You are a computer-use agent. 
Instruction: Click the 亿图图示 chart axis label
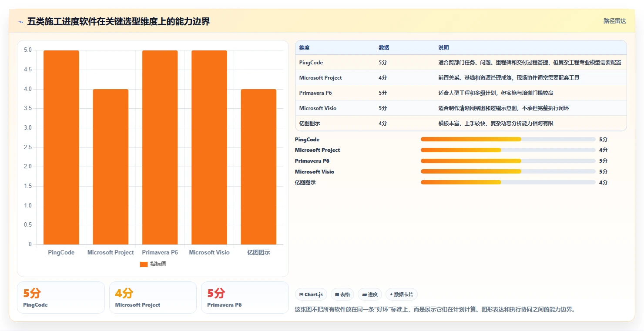click(x=258, y=253)
